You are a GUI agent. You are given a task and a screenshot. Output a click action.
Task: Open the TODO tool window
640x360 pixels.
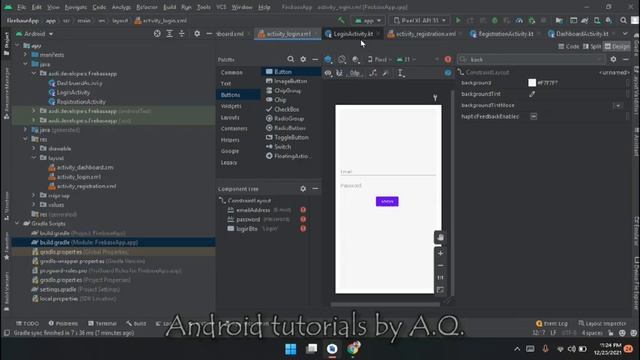pyautogui.click(x=27, y=323)
